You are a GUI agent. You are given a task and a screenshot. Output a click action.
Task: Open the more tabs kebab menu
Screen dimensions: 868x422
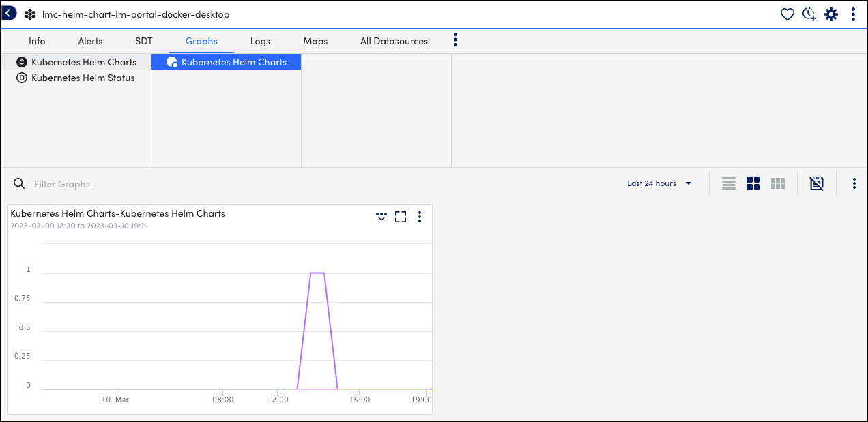pyautogui.click(x=455, y=40)
